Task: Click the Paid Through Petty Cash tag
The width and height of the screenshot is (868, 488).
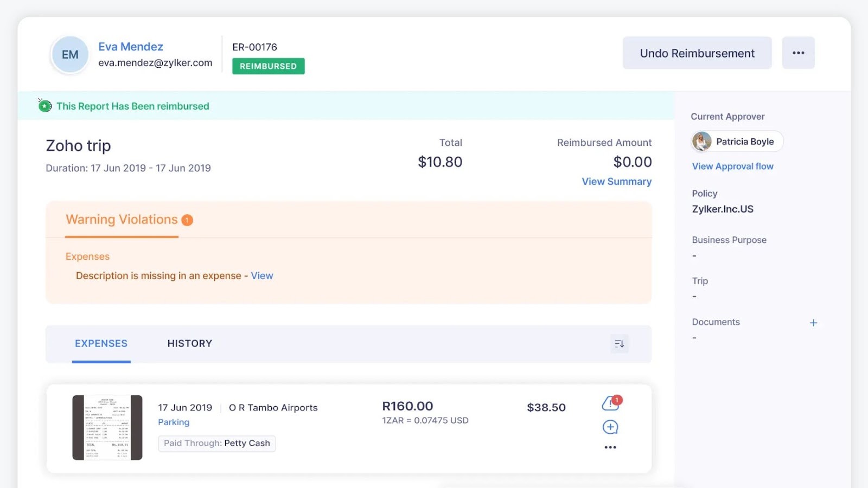Action: point(216,443)
